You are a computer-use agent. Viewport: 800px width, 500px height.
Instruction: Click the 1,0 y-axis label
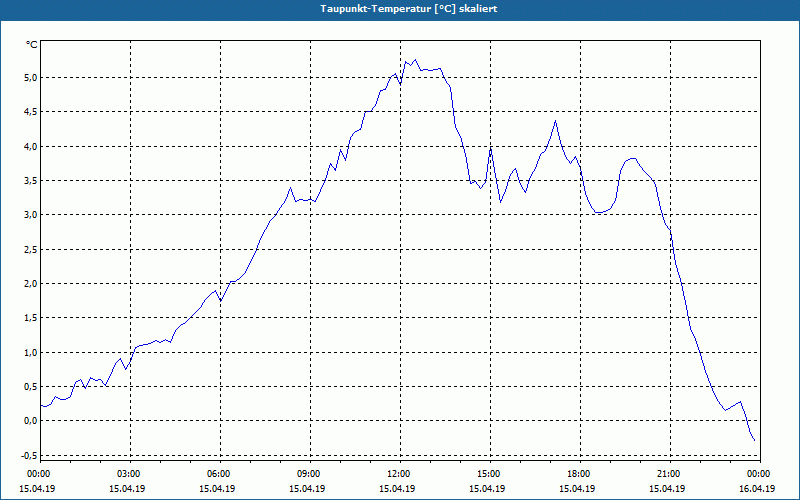(31, 353)
